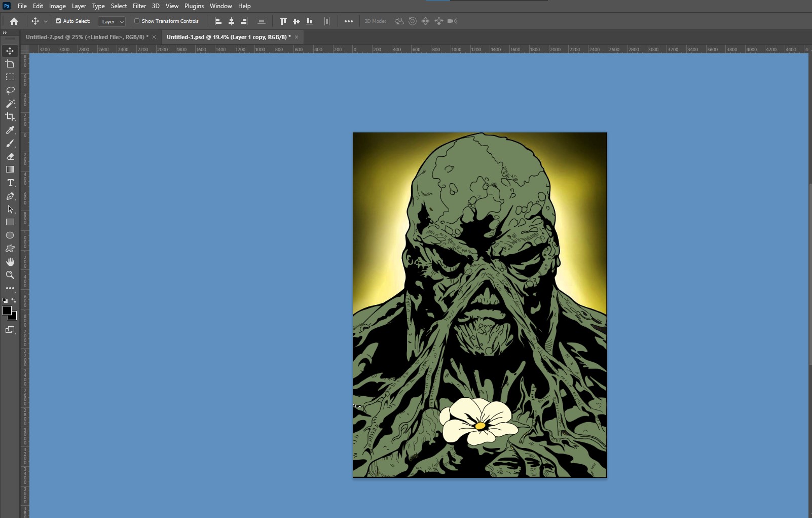The height and width of the screenshot is (518, 812).
Task: Select the Gradient tool
Action: [10, 169]
